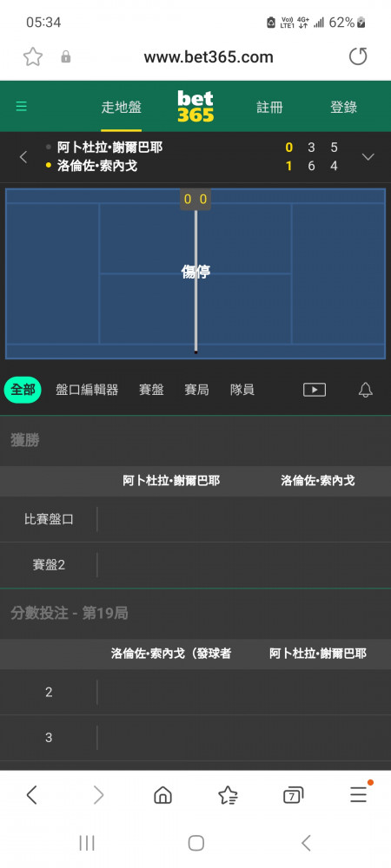
Task: Reload the page with refresh icon
Action: pos(358,56)
